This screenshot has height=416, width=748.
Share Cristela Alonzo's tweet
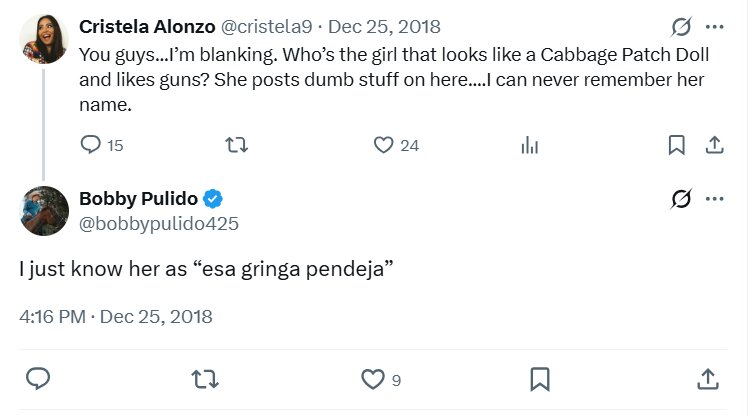[714, 145]
